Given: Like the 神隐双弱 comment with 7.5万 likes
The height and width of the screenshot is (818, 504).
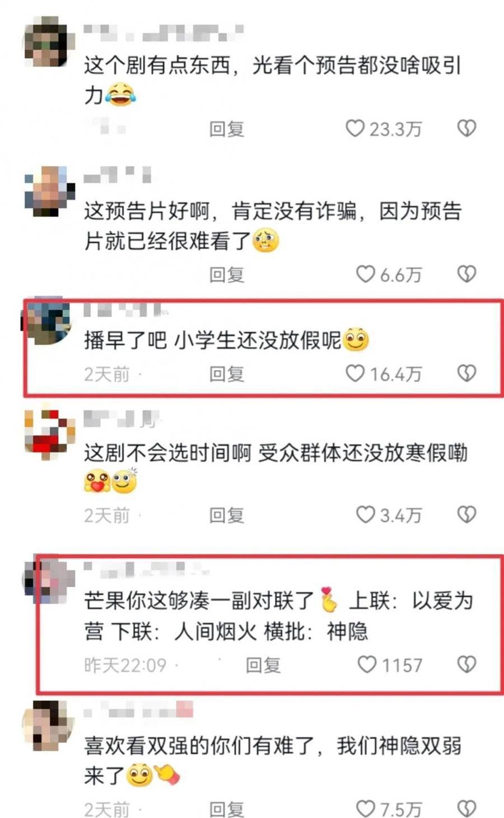Looking at the screenshot, I should 366,808.
